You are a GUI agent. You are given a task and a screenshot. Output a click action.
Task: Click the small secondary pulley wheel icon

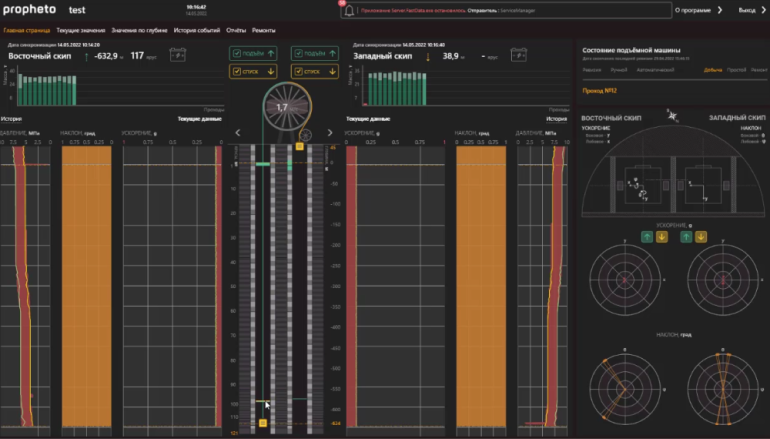click(305, 135)
